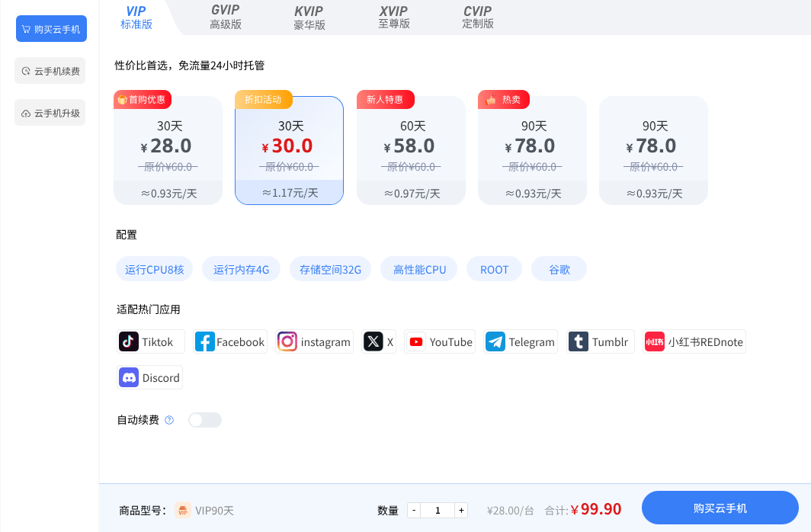Click the Telegram app icon
This screenshot has height=532, width=811.
pyautogui.click(x=495, y=341)
